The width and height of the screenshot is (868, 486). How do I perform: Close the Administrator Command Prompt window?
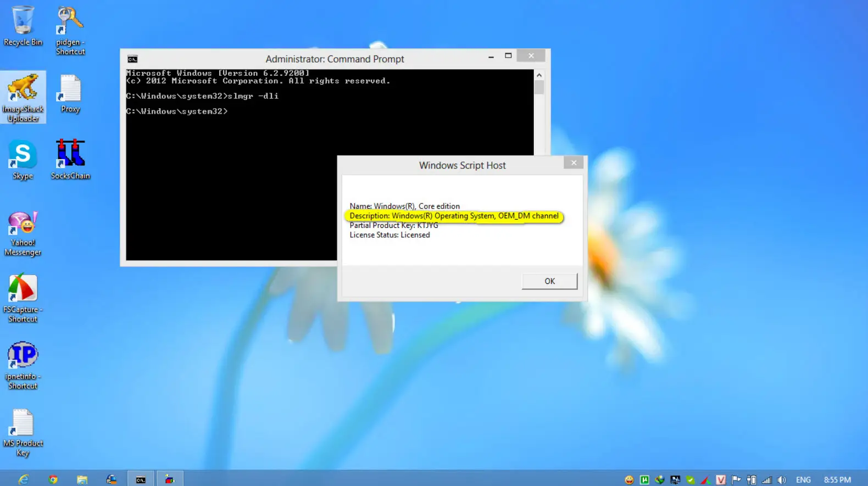(531, 55)
